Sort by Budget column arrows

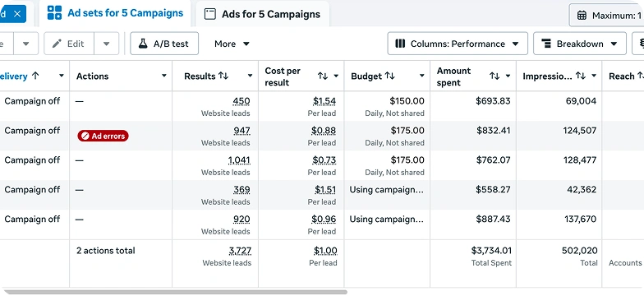tap(389, 76)
